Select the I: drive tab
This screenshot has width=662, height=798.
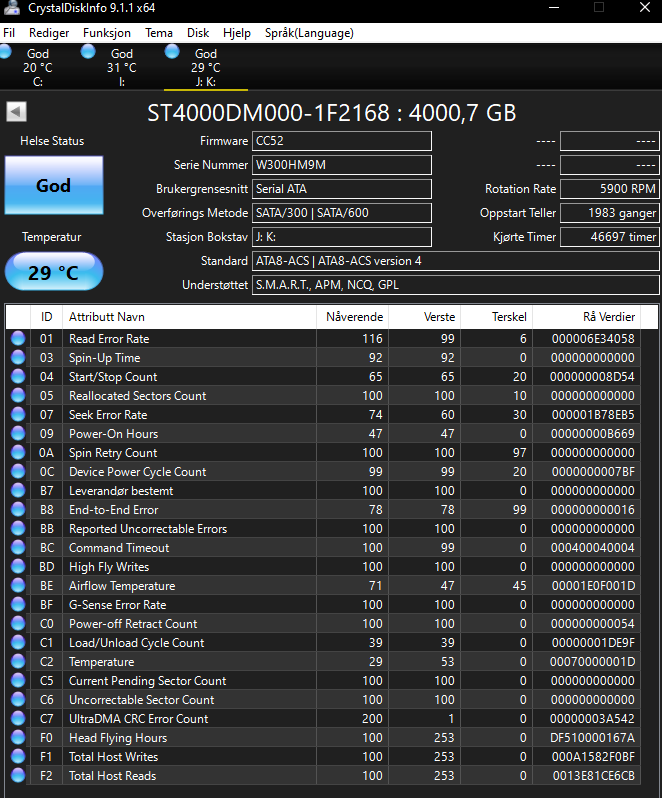122,67
